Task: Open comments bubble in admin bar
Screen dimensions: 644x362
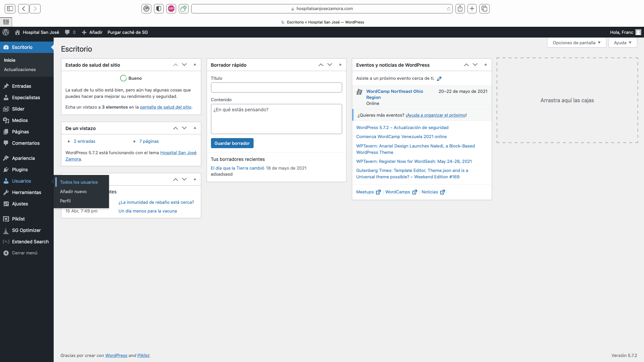Action: (x=67, y=32)
